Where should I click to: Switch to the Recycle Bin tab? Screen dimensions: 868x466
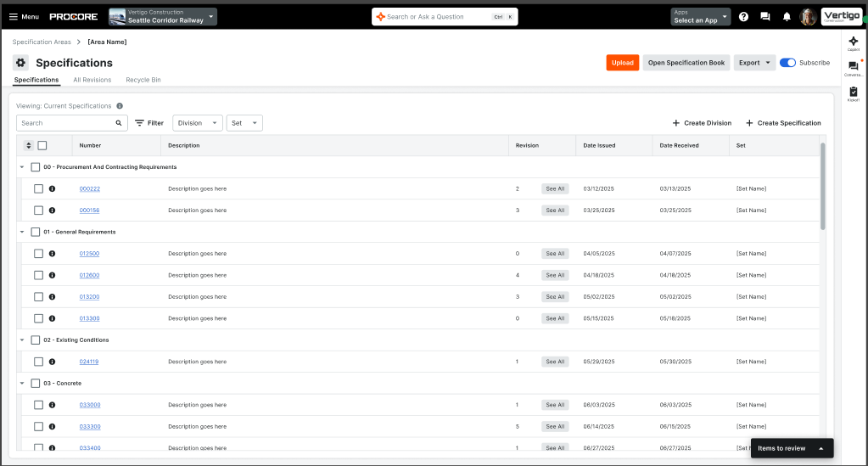coord(143,80)
